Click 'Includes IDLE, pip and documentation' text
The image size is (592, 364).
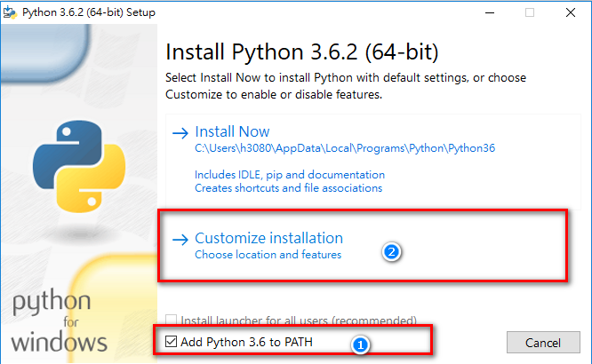290,175
